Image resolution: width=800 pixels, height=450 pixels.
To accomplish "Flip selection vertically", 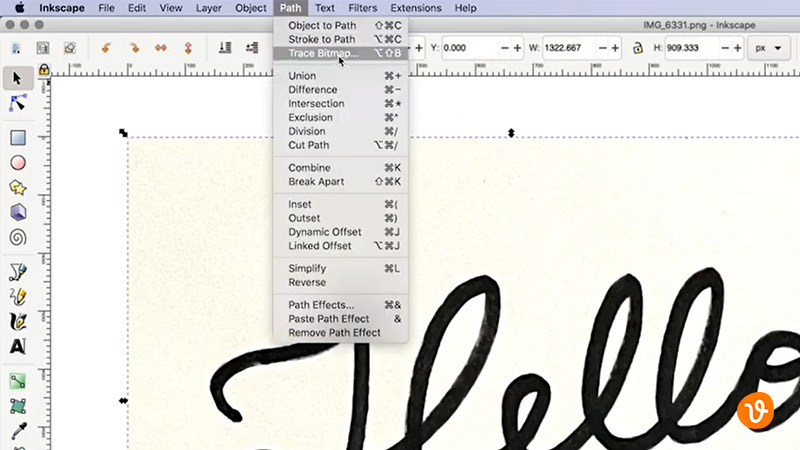I will coord(188,48).
